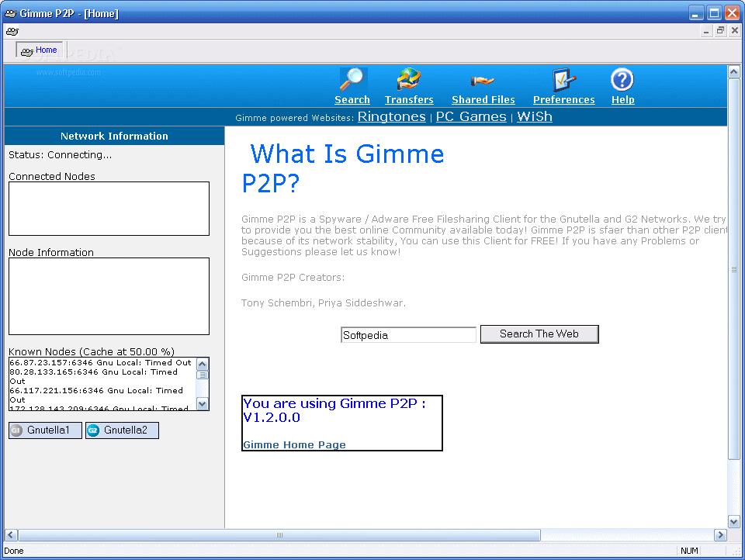The height and width of the screenshot is (560, 745).
Task: Restore the inner Home document window
Action: [720, 31]
